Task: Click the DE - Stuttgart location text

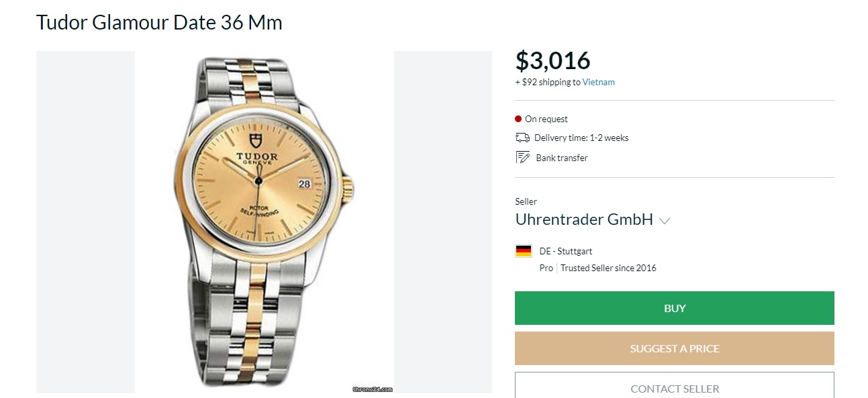Action: pyautogui.click(x=565, y=251)
